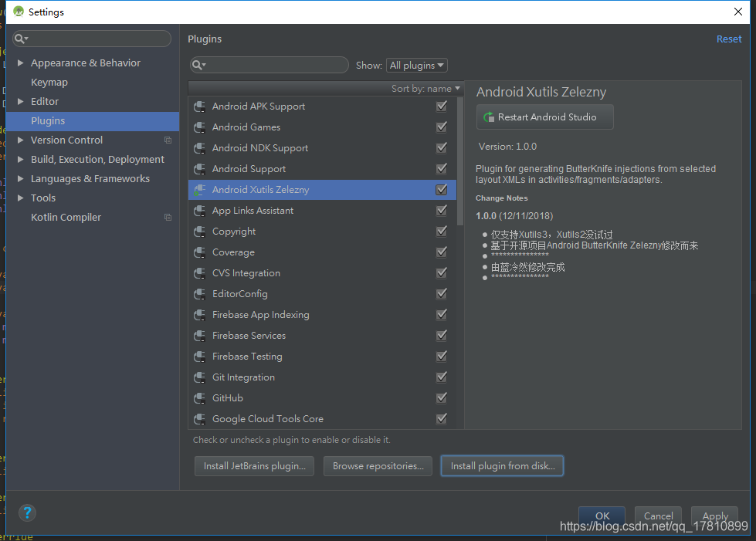Click the magnifier icon in the settings search
Screen dimensions: 756x541
coord(21,39)
